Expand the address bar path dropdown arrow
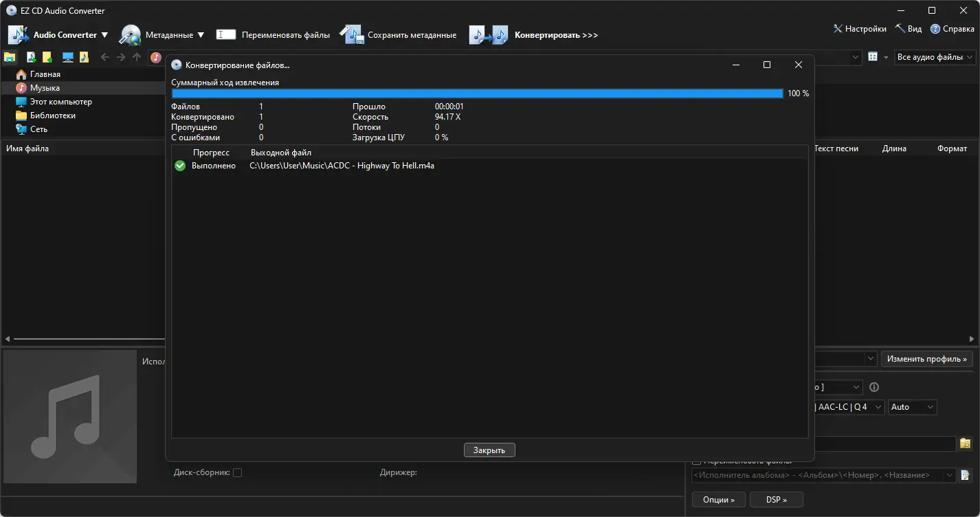Image resolution: width=980 pixels, height=517 pixels. 856,57
